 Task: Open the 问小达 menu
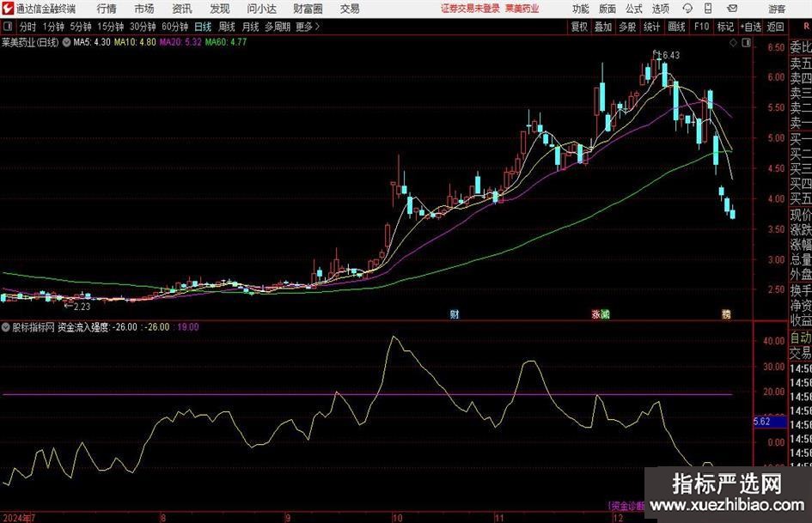point(261,9)
